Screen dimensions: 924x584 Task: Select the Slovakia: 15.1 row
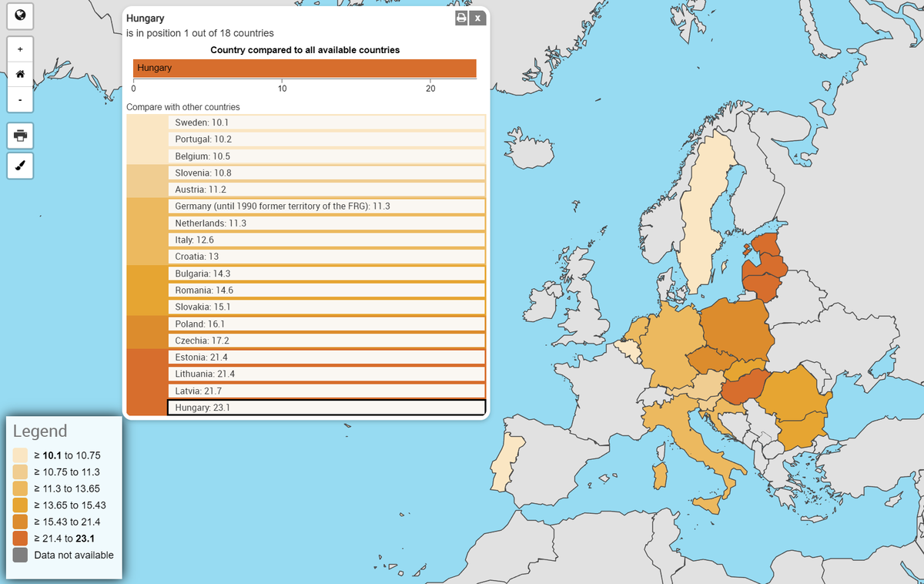pyautogui.click(x=326, y=307)
